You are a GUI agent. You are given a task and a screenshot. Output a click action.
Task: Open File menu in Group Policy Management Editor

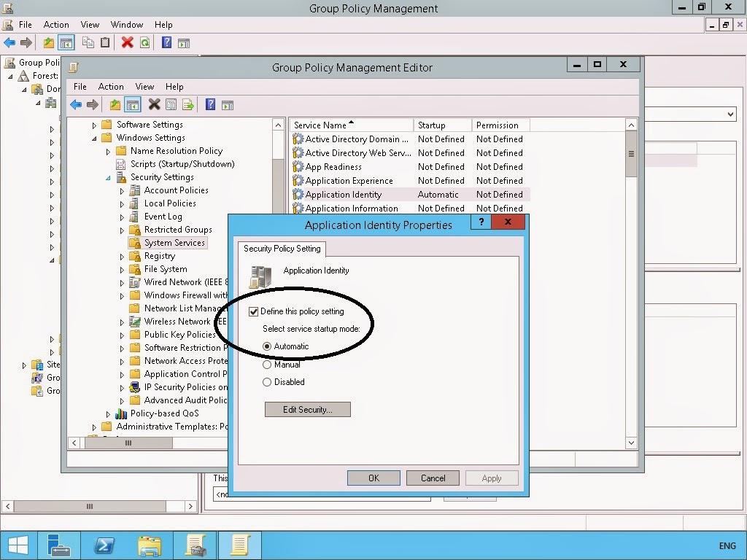[80, 87]
